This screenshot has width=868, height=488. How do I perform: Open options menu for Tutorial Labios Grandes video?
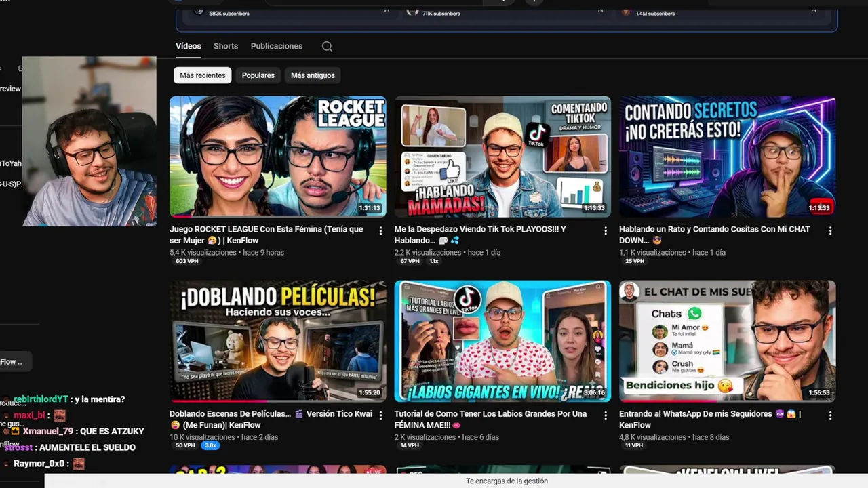click(x=606, y=415)
